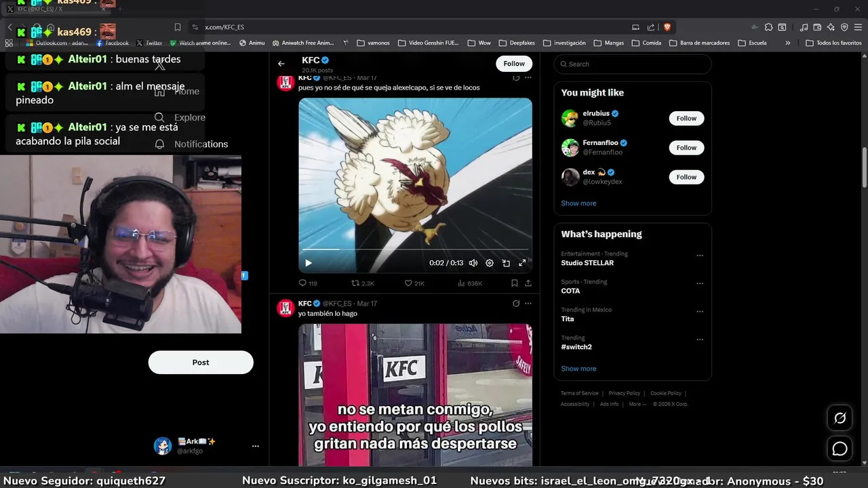
Task: Bookmark this page via address bar icon
Action: [x=178, y=27]
